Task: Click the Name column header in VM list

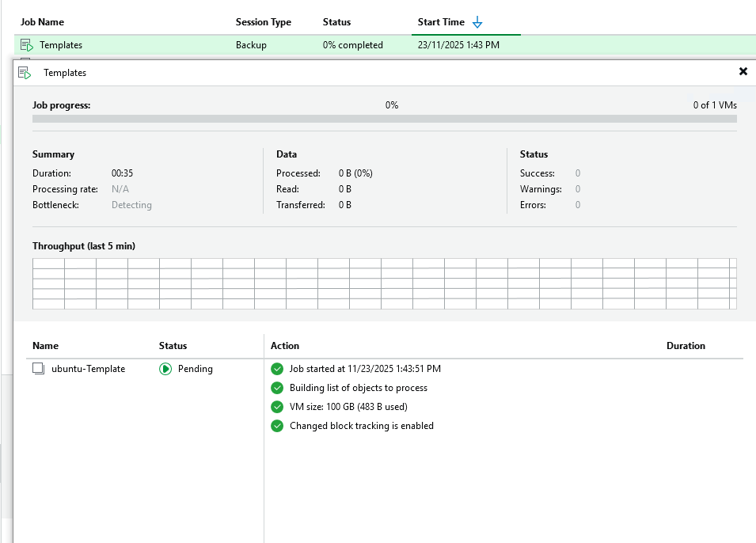Action: tap(45, 346)
